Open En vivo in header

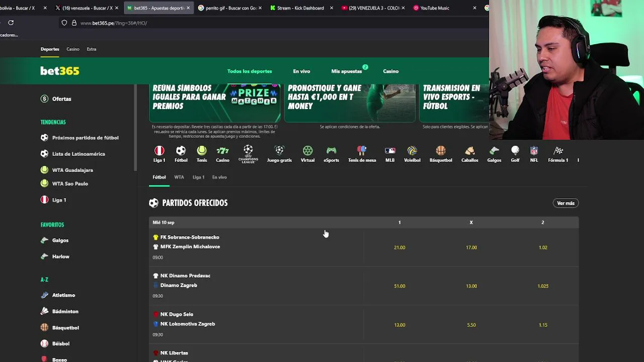click(301, 71)
